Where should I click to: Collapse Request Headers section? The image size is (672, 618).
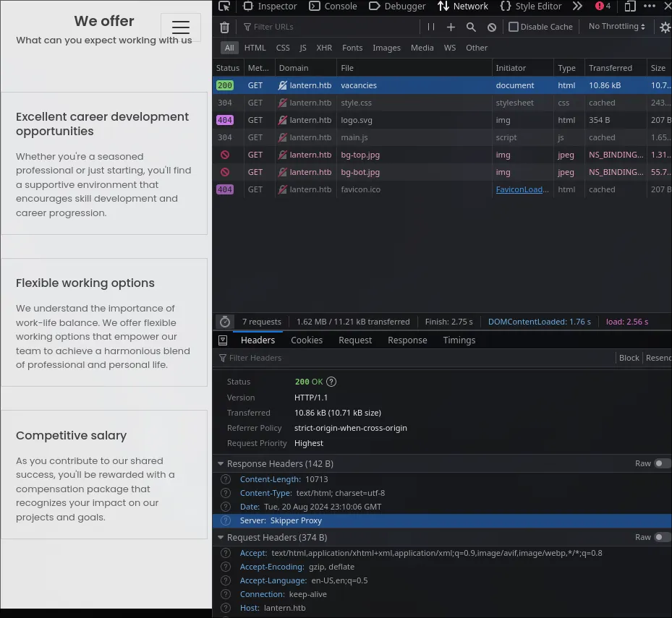point(221,538)
